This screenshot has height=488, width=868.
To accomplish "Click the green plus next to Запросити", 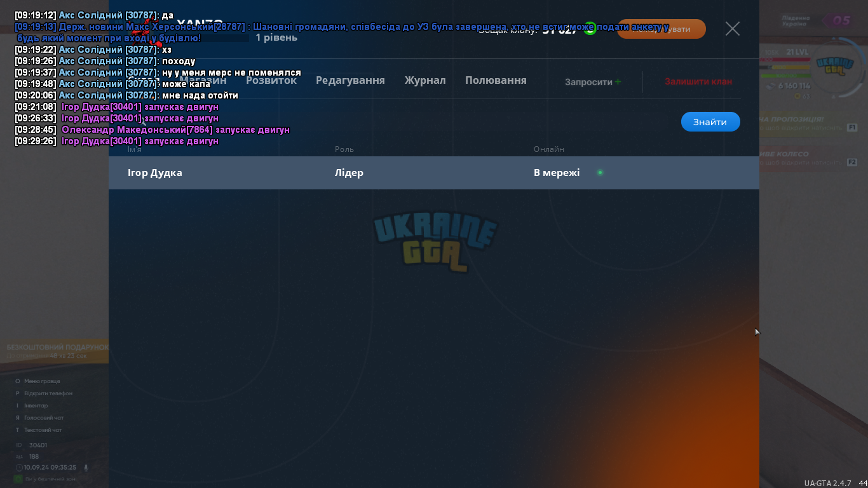I will point(618,81).
